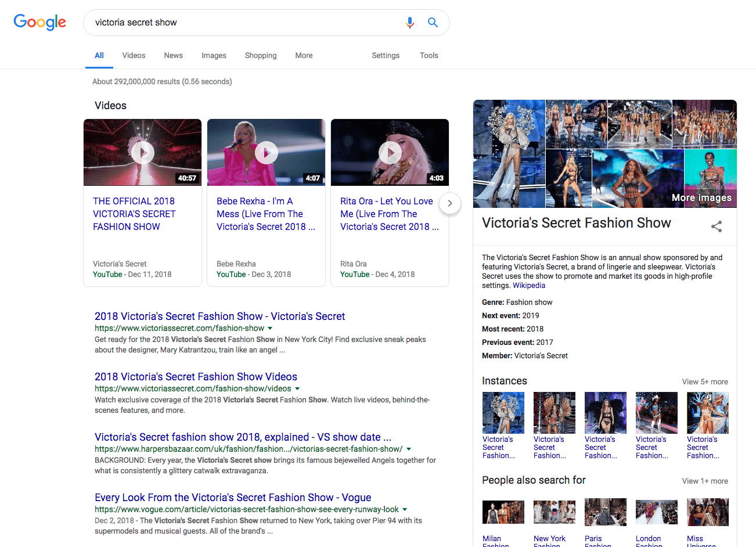Open search Tools
Viewport: 756px width, 547px height.
[429, 56]
